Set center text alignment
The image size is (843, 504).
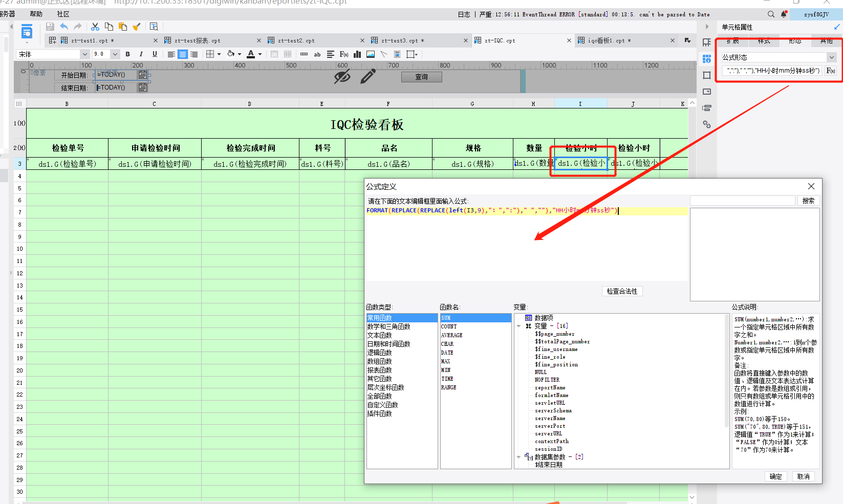tap(183, 54)
